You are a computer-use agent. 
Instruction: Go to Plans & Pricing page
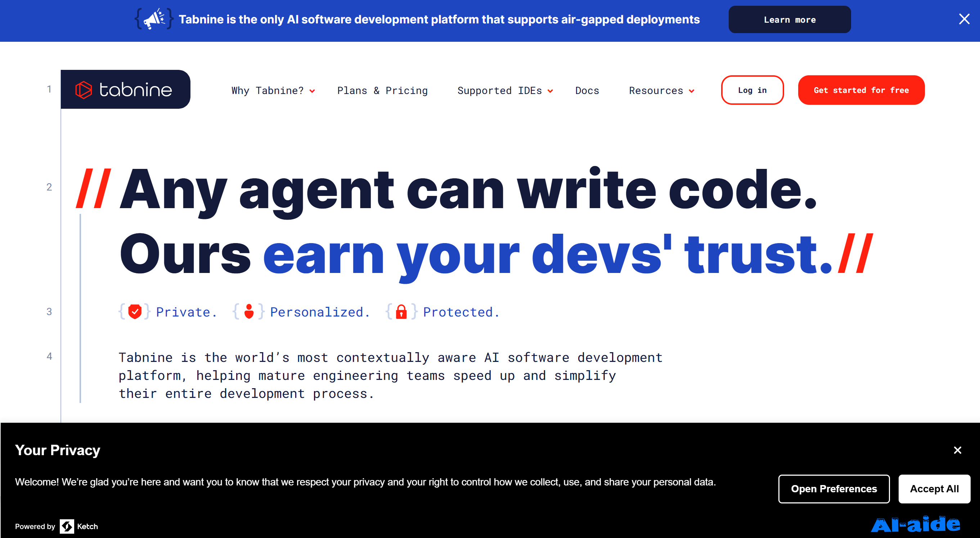tap(382, 90)
